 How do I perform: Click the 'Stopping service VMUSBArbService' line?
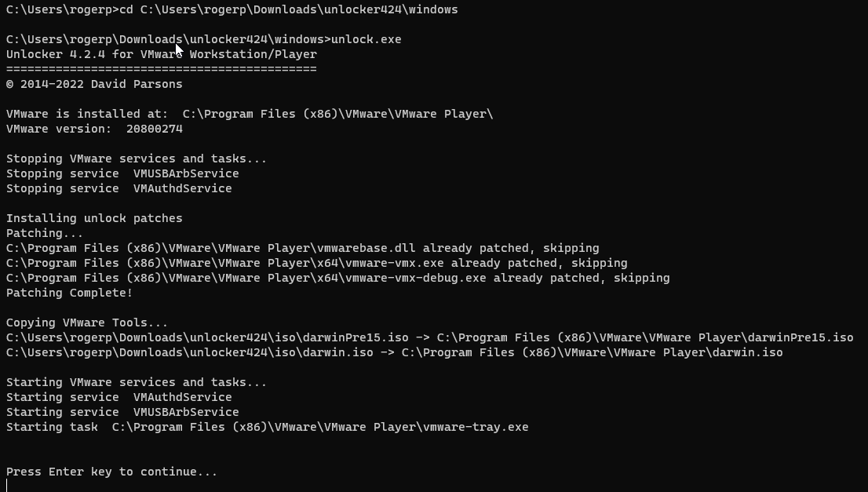122,173
